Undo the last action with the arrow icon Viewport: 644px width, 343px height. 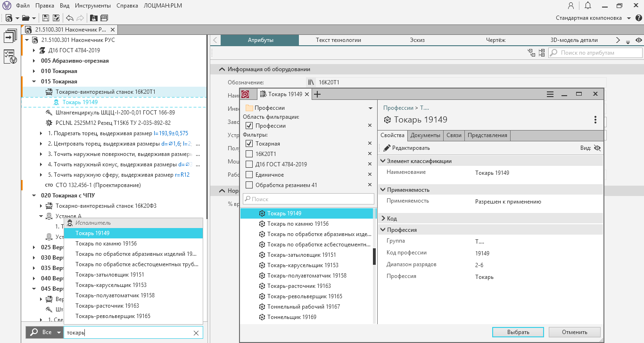pos(70,18)
